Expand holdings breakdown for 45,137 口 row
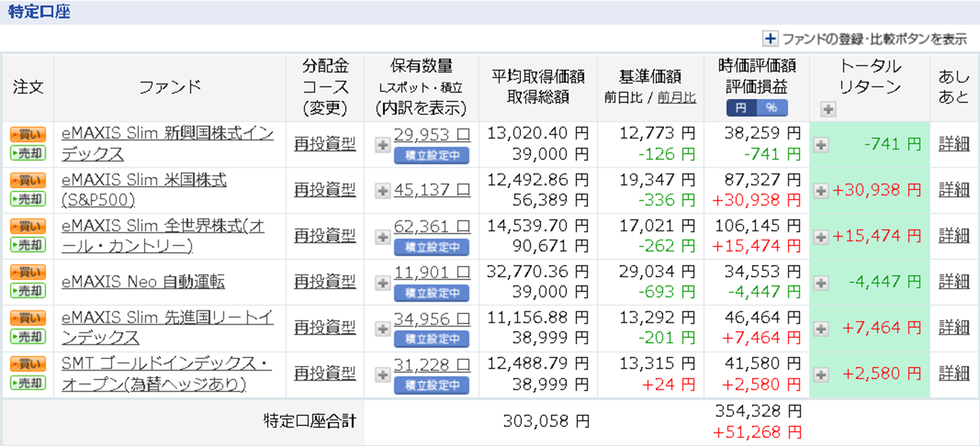Image resolution: width=980 pixels, height=446 pixels. click(383, 190)
